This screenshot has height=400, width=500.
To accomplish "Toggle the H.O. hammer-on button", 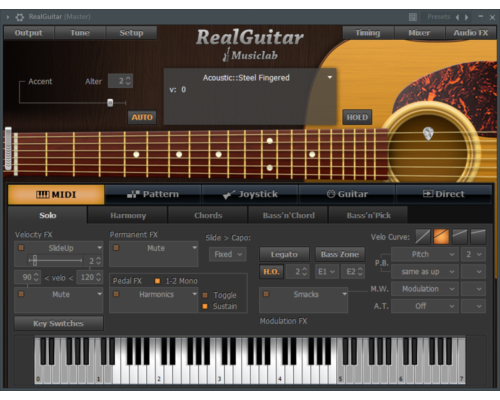I will coord(271,272).
